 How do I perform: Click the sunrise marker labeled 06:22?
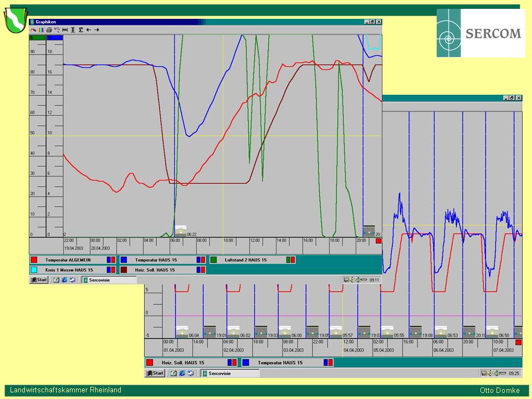pos(181,231)
